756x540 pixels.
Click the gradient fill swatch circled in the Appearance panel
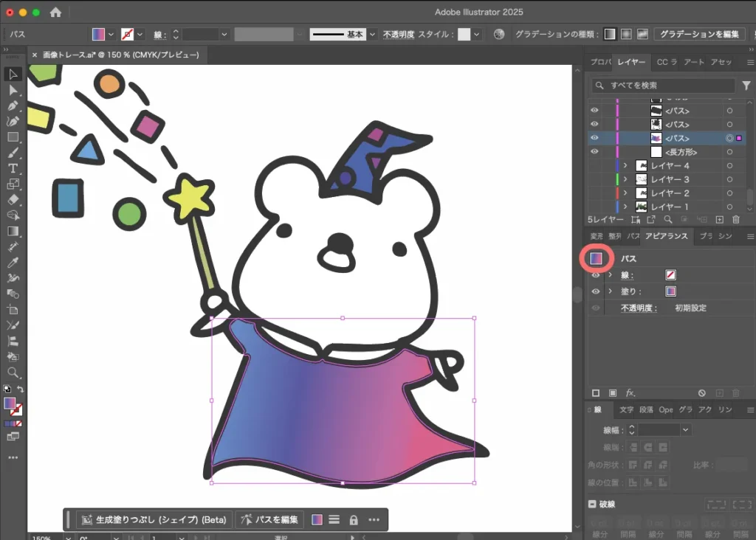597,258
